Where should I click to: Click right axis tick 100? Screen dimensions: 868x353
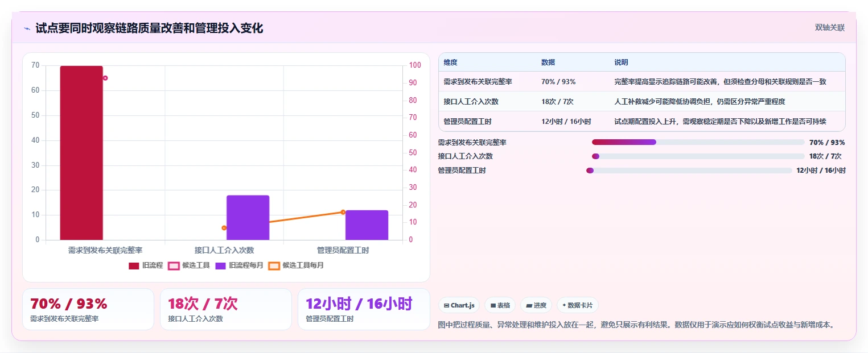coord(415,65)
